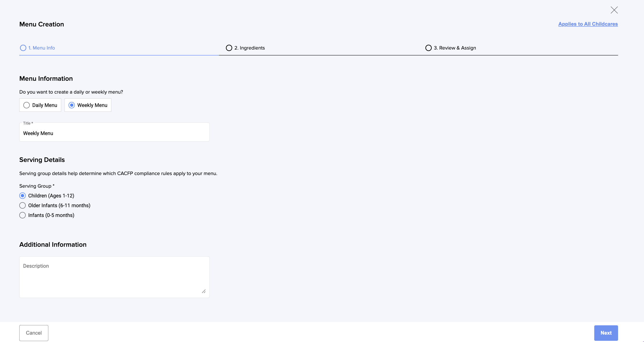The width and height of the screenshot is (644, 342).
Task: Choose Older Infants (6-11 months) radio
Action: pyautogui.click(x=23, y=205)
